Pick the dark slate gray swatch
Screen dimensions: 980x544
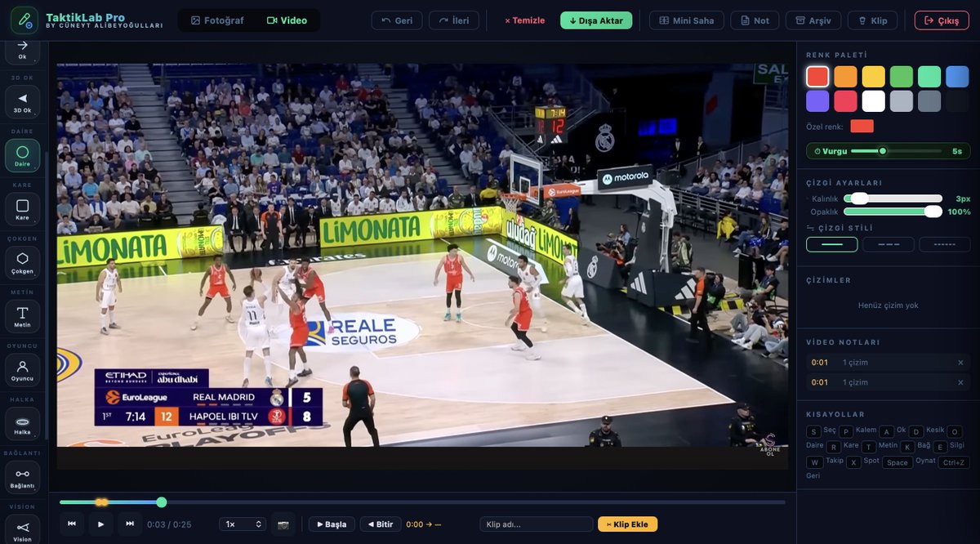click(929, 101)
